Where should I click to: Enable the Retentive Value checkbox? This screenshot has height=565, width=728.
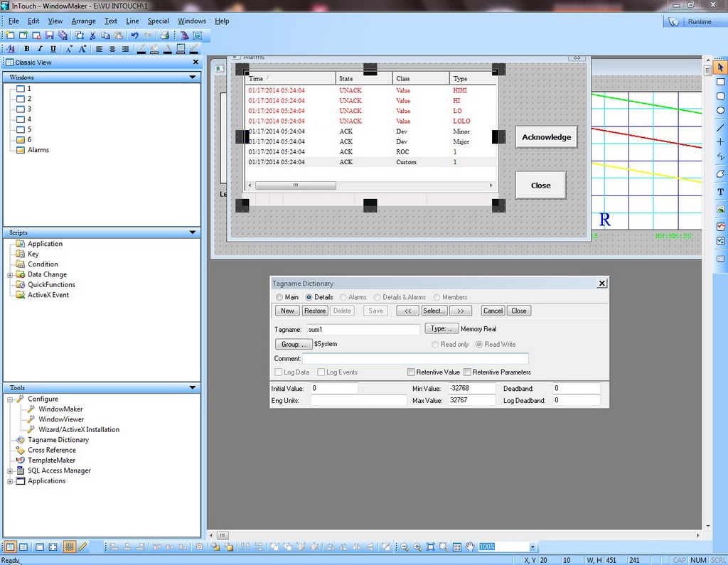[x=411, y=372]
